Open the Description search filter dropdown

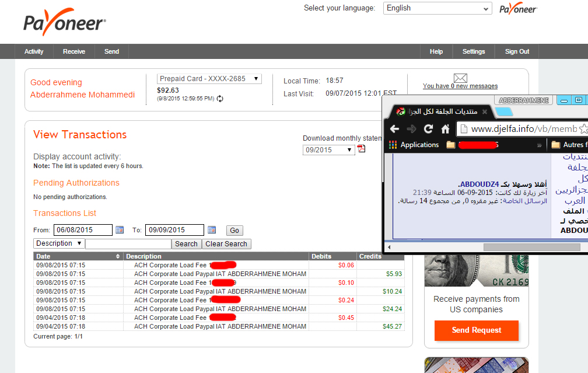pos(58,243)
